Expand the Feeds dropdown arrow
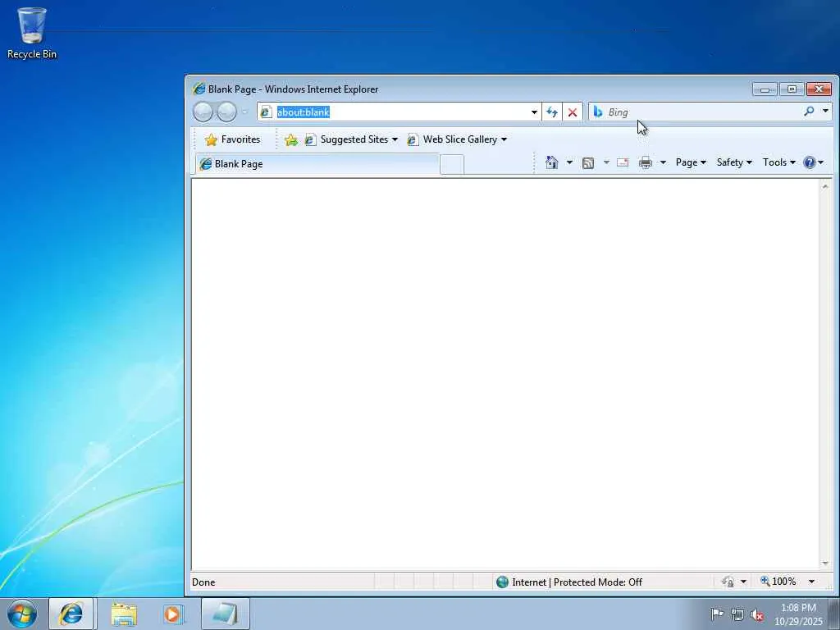This screenshot has width=840, height=630. (x=606, y=162)
